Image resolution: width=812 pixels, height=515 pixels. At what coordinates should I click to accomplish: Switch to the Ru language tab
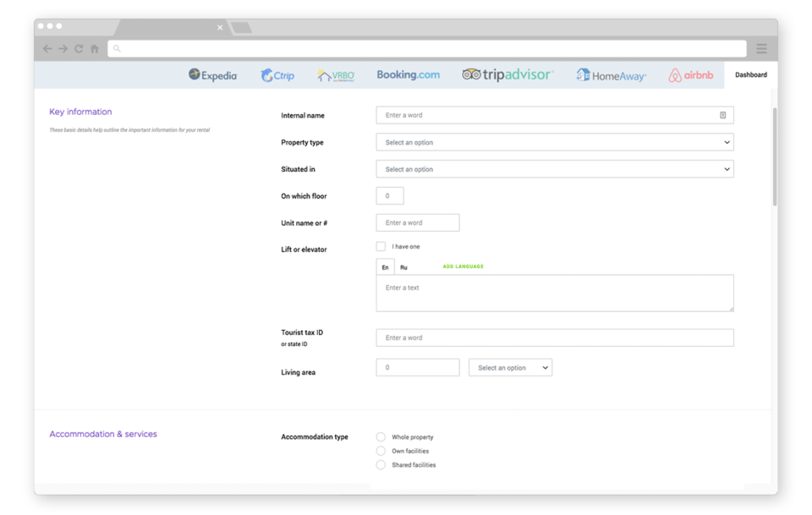tap(404, 267)
